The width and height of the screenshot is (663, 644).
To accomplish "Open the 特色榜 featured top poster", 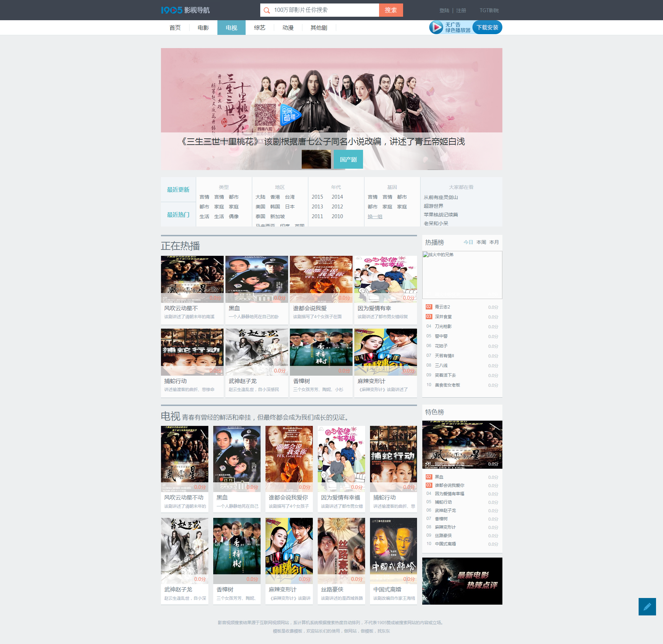I will [x=462, y=445].
